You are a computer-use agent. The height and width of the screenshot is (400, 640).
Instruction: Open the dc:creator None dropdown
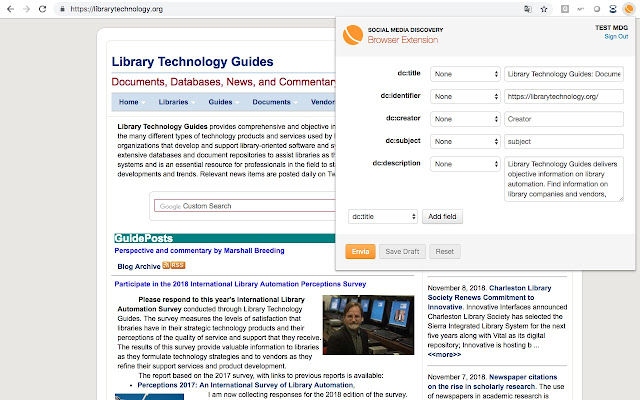(465, 119)
